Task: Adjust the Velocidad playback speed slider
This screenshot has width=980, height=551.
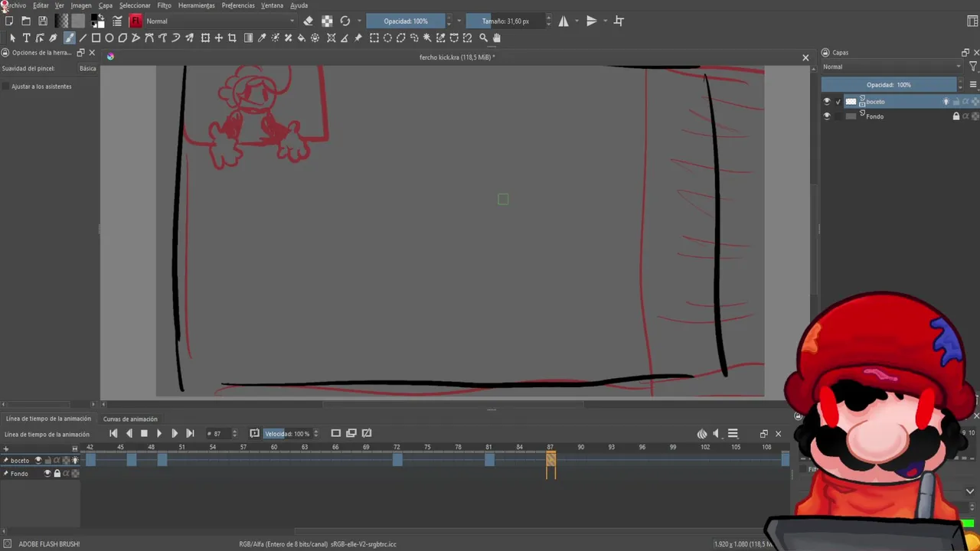Action: click(287, 434)
